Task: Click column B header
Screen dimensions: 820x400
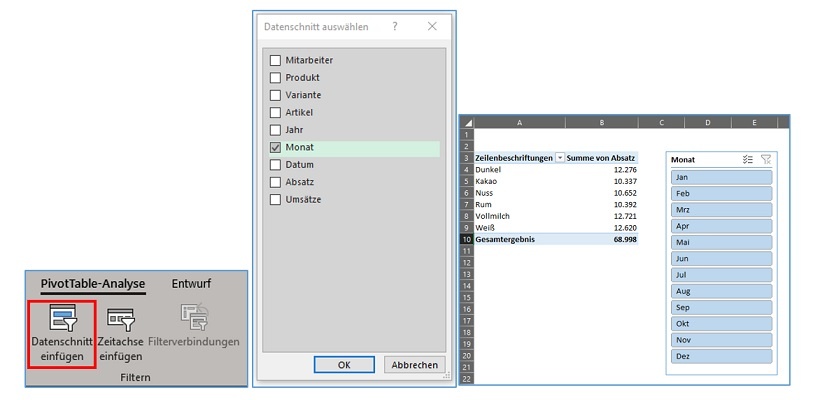Action: (x=601, y=122)
